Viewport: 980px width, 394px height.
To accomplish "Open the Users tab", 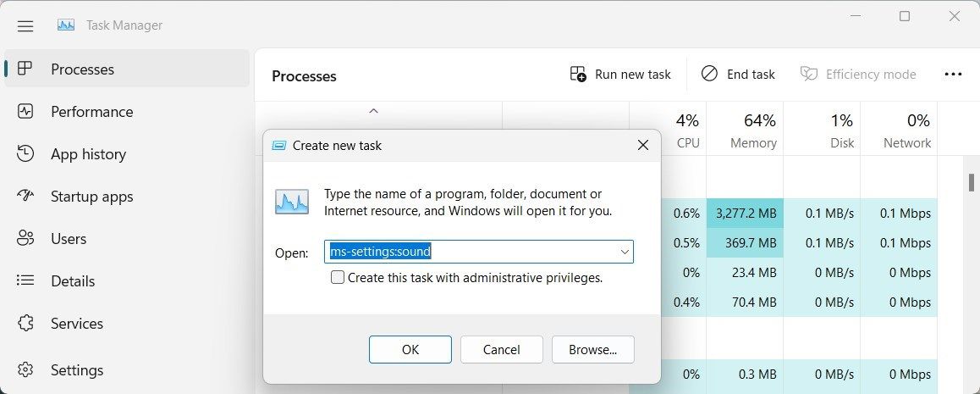I will coord(127,239).
